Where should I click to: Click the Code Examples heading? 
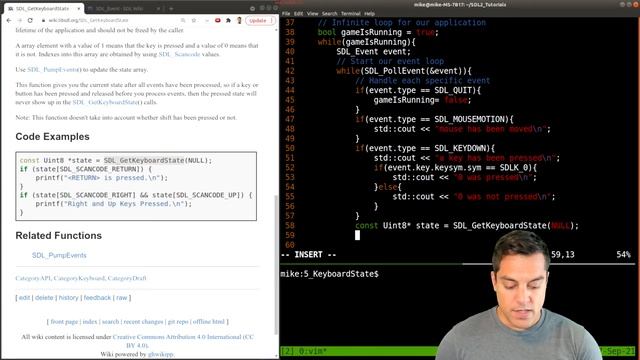pyautogui.click(x=53, y=137)
